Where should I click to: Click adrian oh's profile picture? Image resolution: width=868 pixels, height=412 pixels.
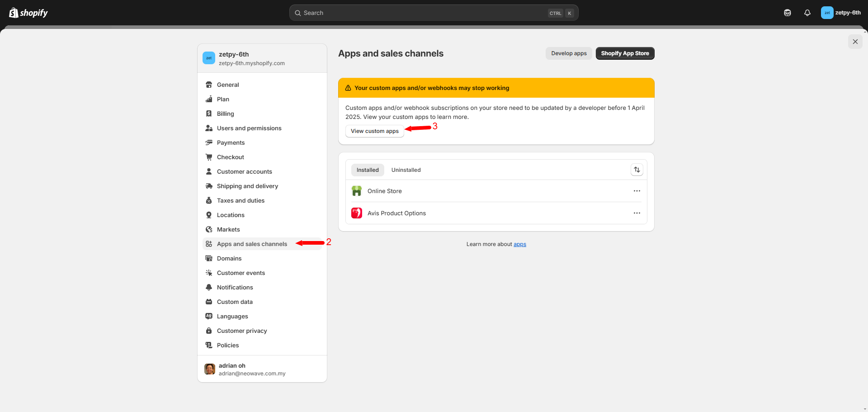[x=210, y=369]
